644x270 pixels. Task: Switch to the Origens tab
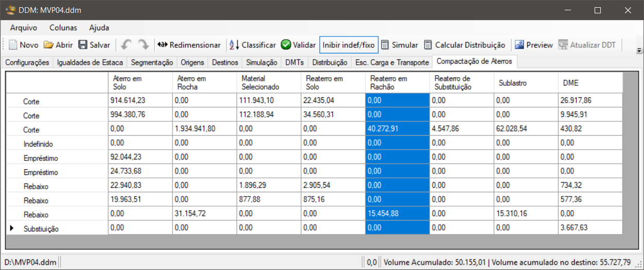pyautogui.click(x=192, y=62)
